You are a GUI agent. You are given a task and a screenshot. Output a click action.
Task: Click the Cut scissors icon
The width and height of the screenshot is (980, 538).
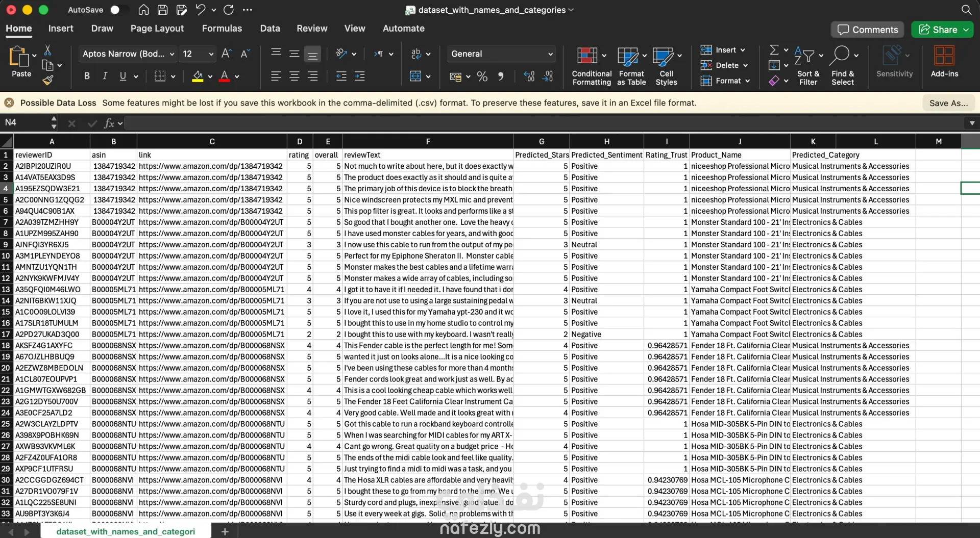click(x=47, y=50)
